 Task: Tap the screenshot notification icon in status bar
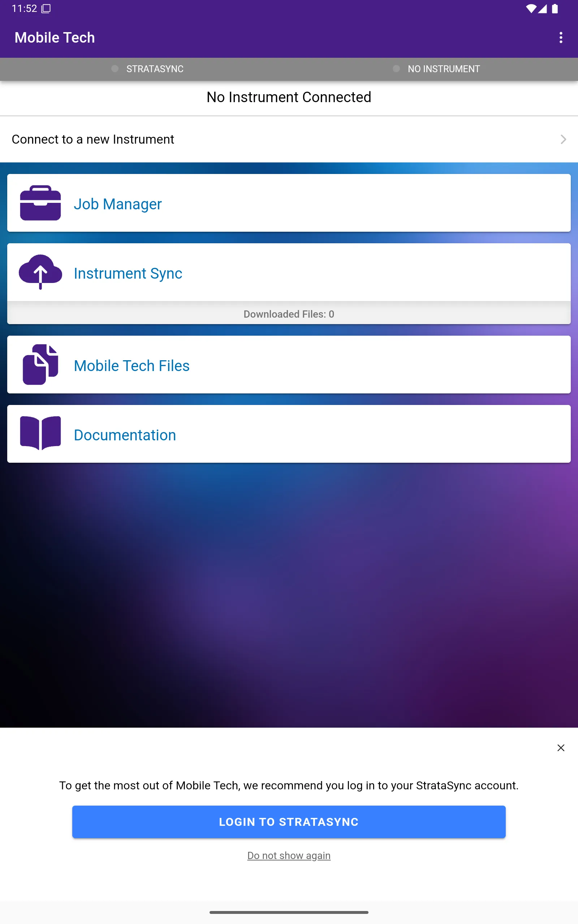click(x=46, y=8)
